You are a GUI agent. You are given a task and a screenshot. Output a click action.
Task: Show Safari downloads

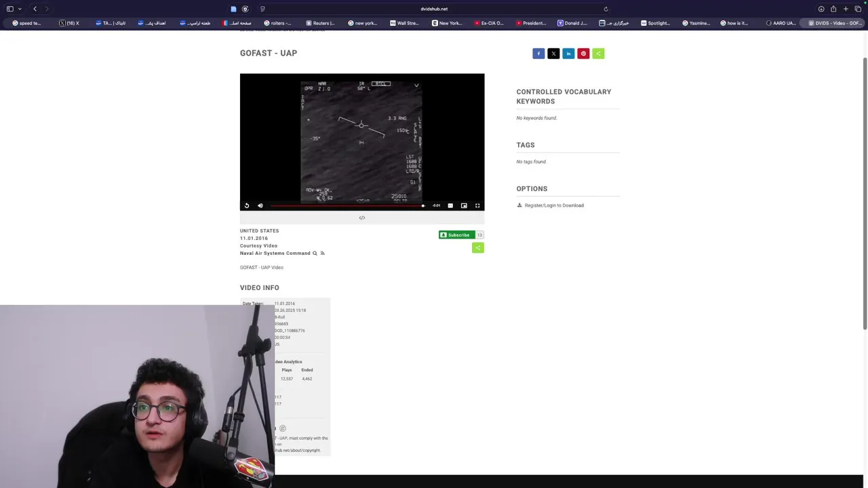[x=821, y=9]
